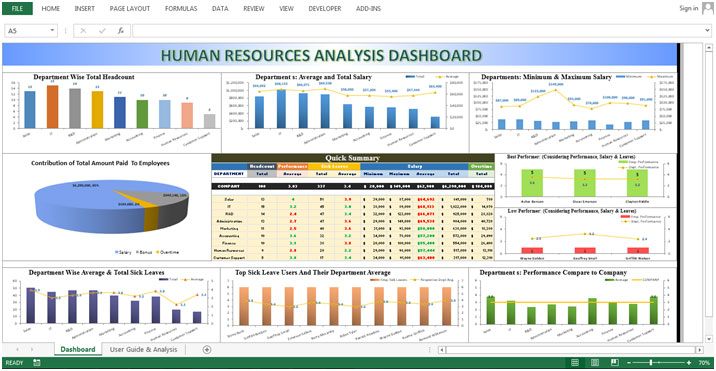
Task: Click the Insert Function fx icon
Action: pyautogui.click(x=121, y=31)
